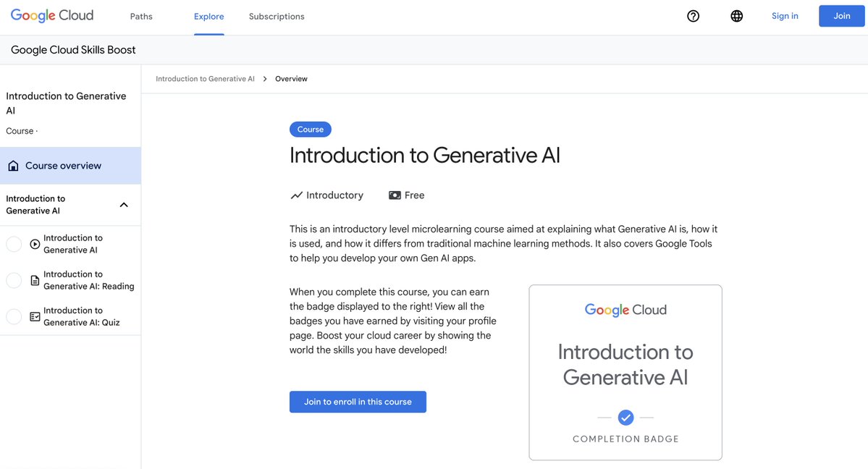Click the Sign in link
868x469 pixels.
(x=785, y=16)
